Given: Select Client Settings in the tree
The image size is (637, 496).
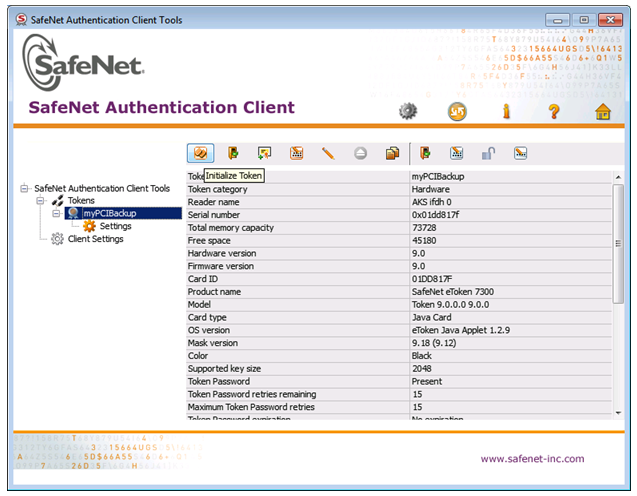Looking at the screenshot, I should point(95,239).
